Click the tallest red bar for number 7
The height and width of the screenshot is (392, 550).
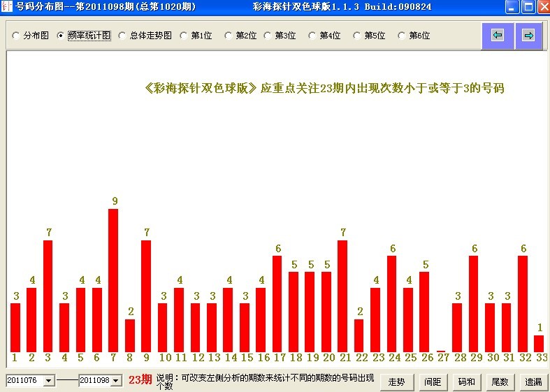click(x=113, y=280)
